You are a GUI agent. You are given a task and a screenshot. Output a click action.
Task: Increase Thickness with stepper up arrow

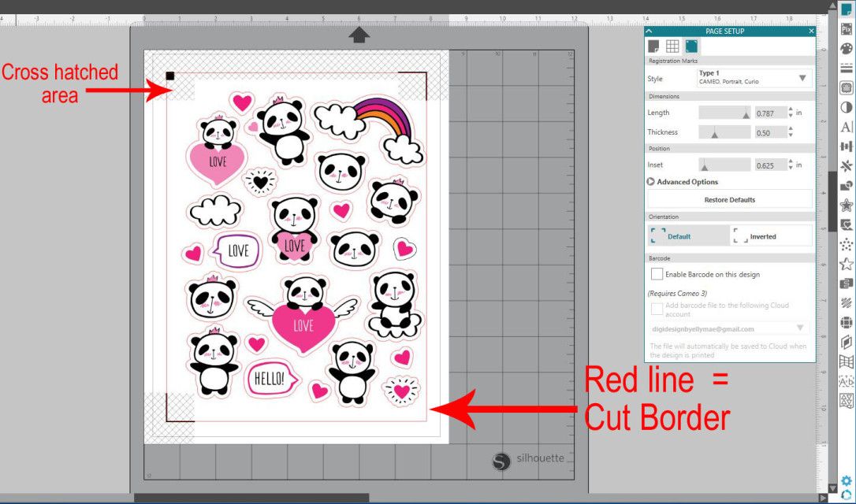pos(791,129)
